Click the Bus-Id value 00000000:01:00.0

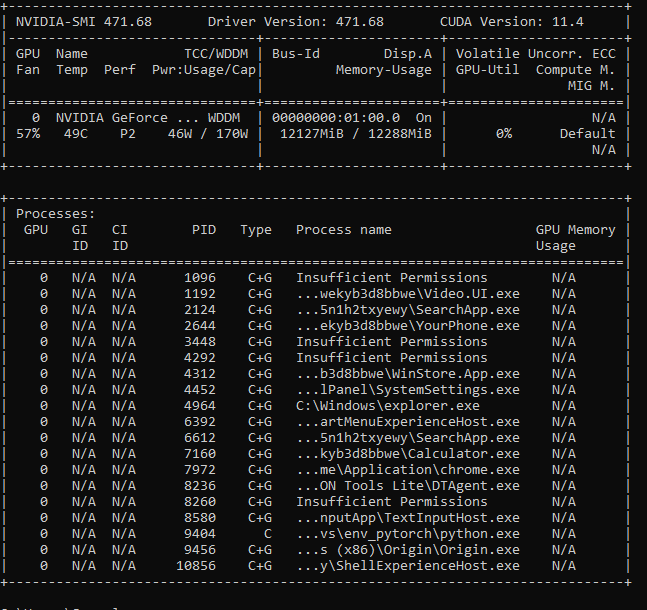pyautogui.click(x=335, y=117)
